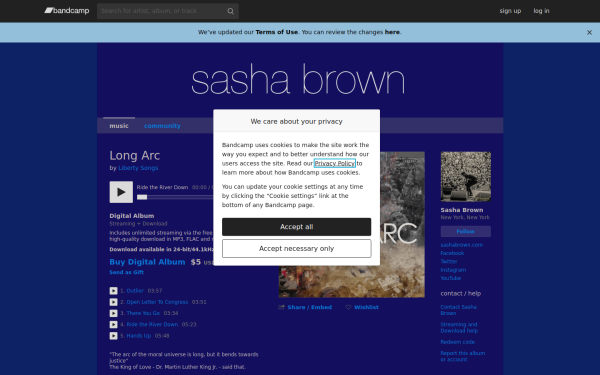Open Liberty Songs artist link

(138, 168)
